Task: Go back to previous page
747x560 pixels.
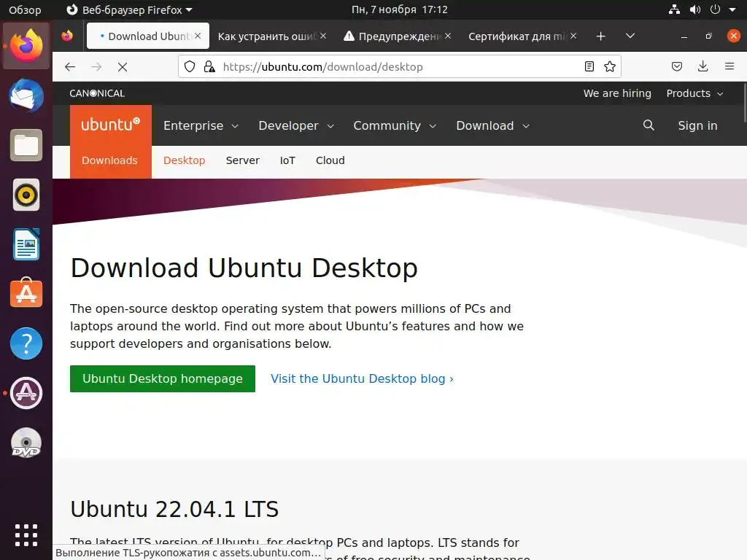Action: [x=70, y=66]
